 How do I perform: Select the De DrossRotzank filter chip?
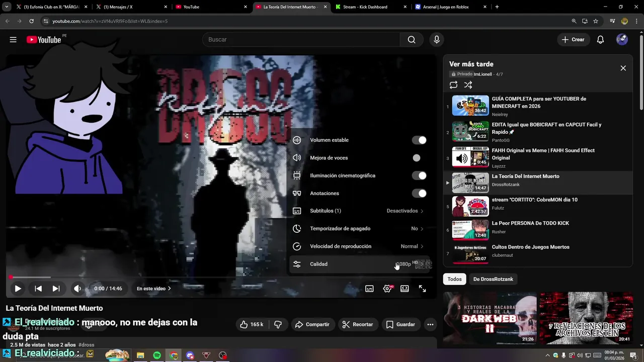[x=493, y=279]
